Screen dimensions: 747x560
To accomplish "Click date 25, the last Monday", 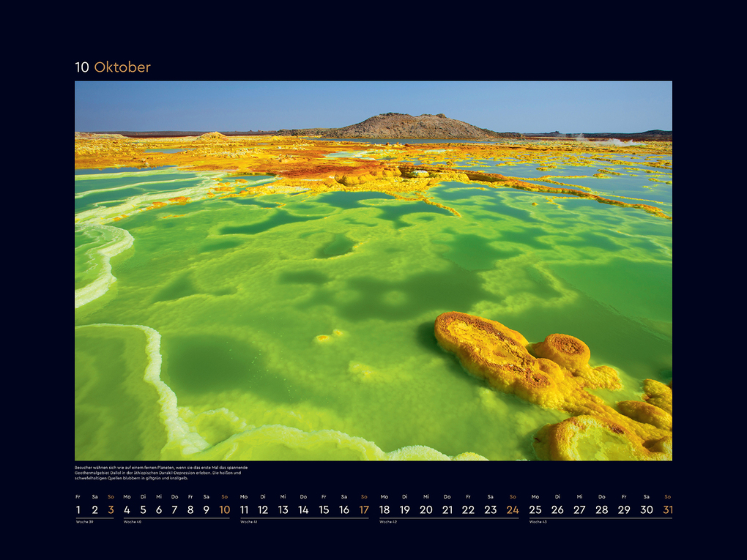I will tap(535, 508).
